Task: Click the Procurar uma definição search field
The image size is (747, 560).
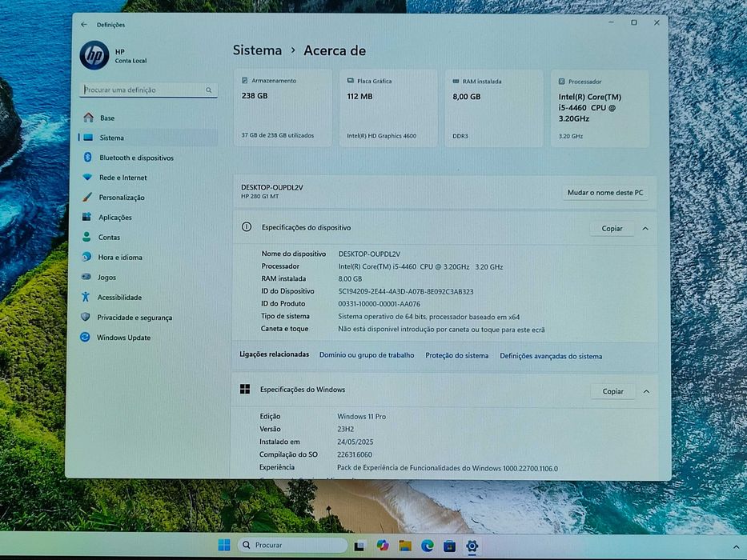Action: point(148,90)
